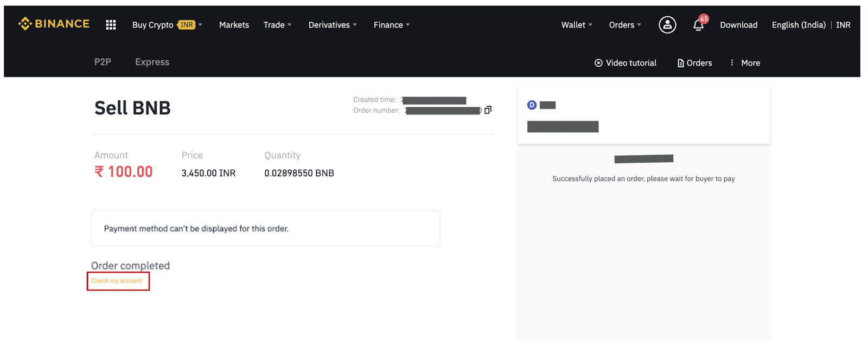Expand the Derivatives dropdown menu

333,25
